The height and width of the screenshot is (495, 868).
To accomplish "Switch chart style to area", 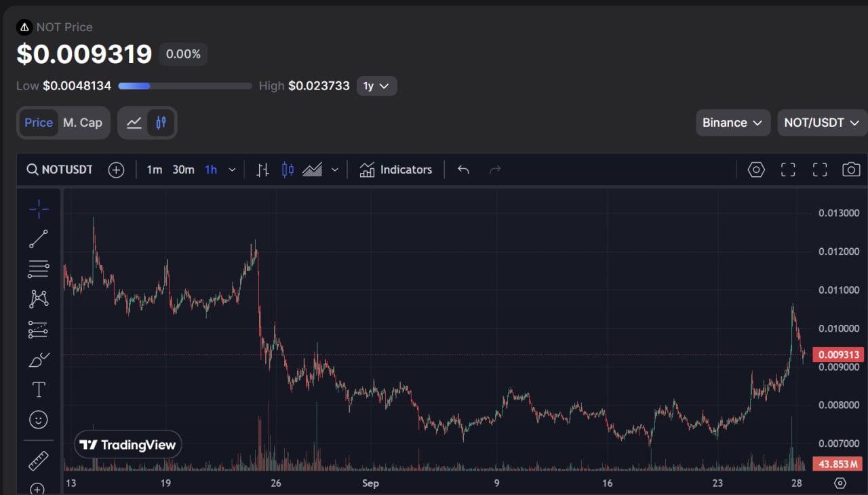I will 312,170.
